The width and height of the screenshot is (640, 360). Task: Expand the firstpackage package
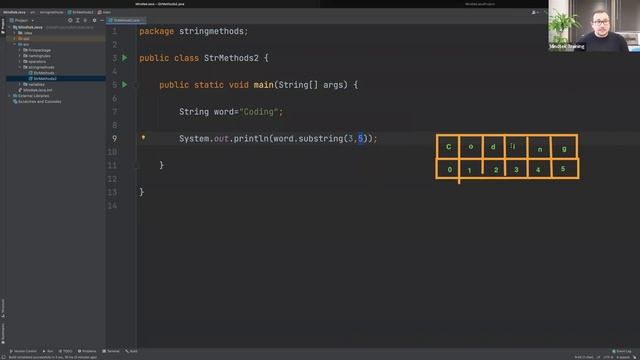(x=20, y=50)
